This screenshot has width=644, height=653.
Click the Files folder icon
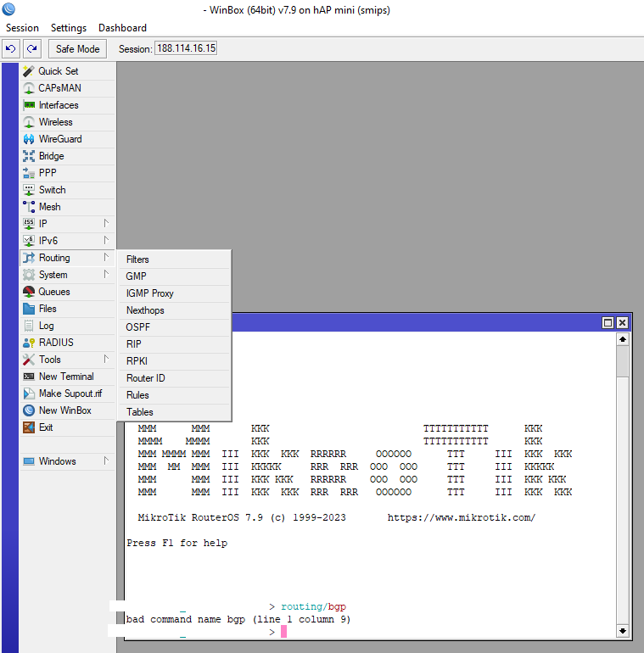pyautogui.click(x=29, y=309)
